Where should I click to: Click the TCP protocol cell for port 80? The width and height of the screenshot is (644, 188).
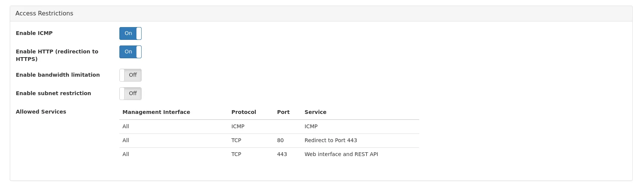coord(236,140)
